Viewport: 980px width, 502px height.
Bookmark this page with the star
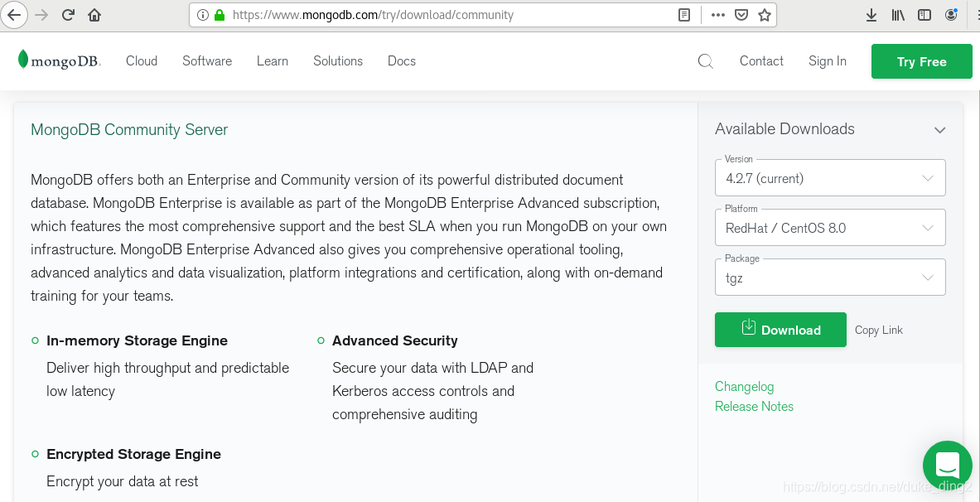pos(765,14)
